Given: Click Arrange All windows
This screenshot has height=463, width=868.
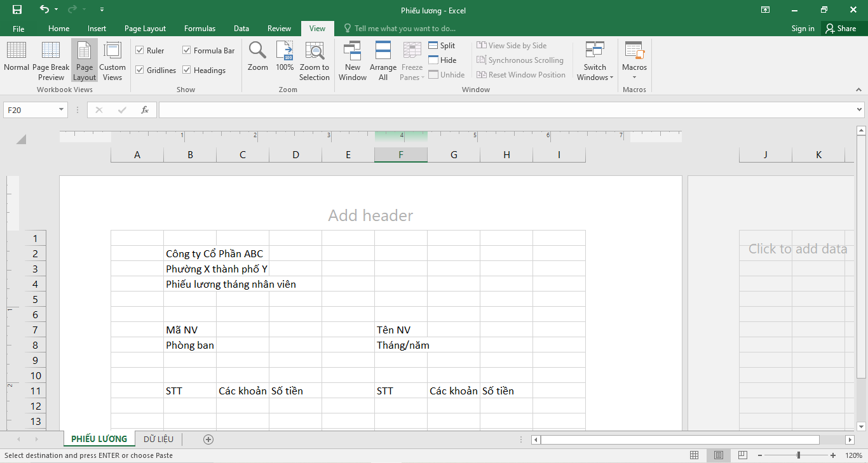Looking at the screenshot, I should point(383,61).
